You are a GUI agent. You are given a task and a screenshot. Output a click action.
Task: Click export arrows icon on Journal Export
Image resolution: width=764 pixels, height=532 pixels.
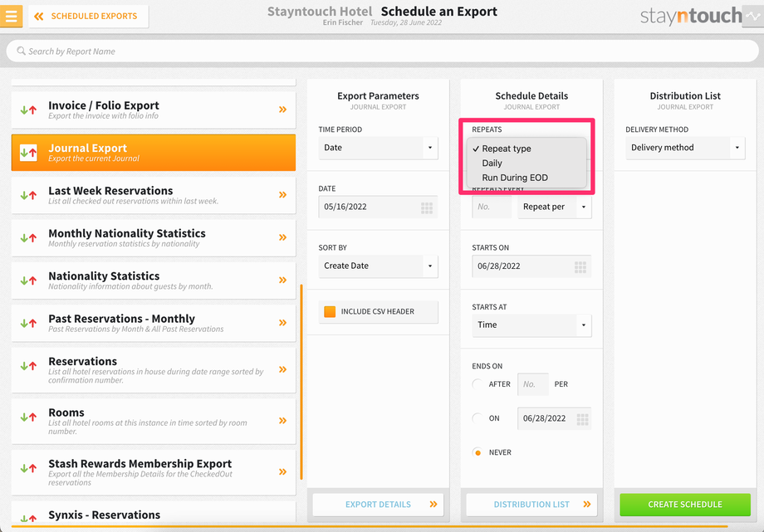click(28, 153)
